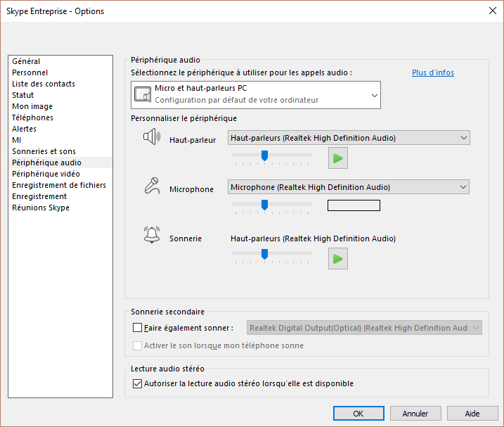Click the speaker icon beside Haut-parleur
504x427 pixels.
click(x=152, y=136)
